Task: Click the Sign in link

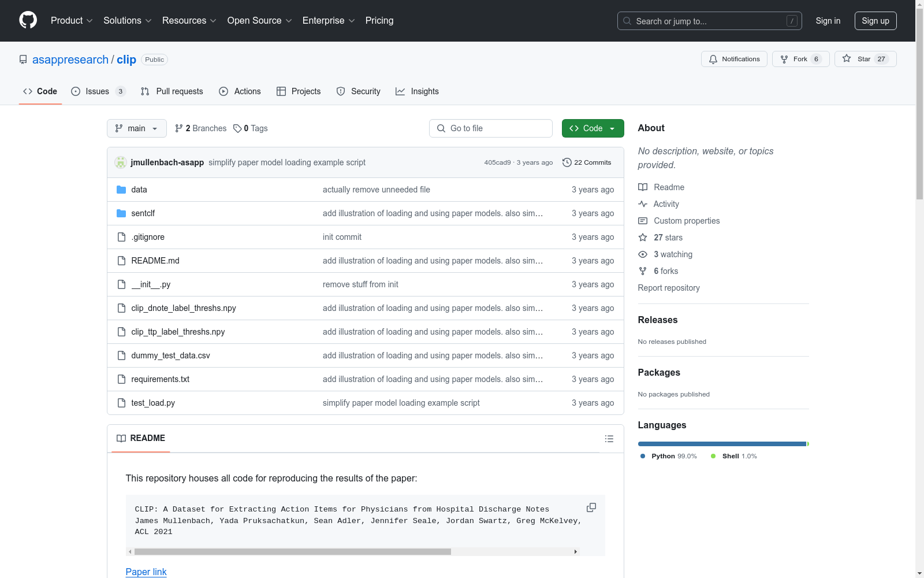Action: pos(828,21)
